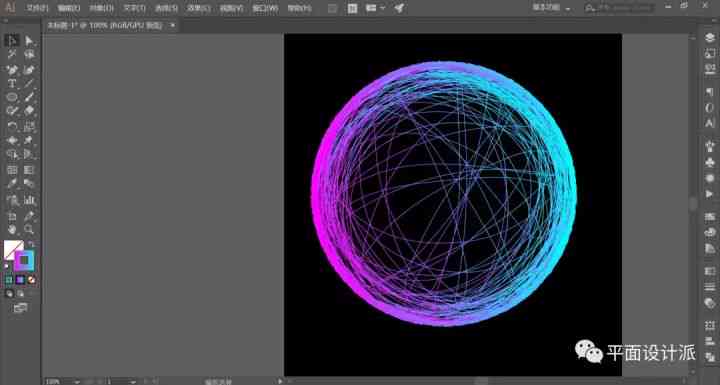Select the Artboard tool

pos(12,216)
